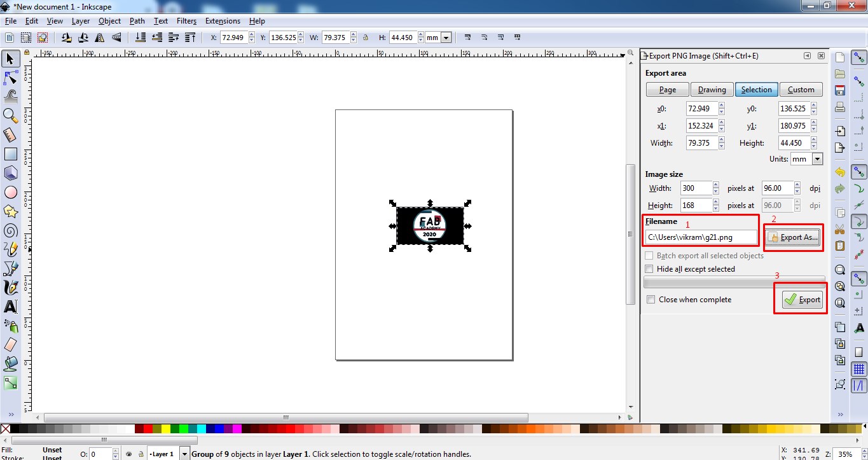Viewport: 868px width, 460px height.
Task: Select the Selector arrow tool
Action: 10,59
